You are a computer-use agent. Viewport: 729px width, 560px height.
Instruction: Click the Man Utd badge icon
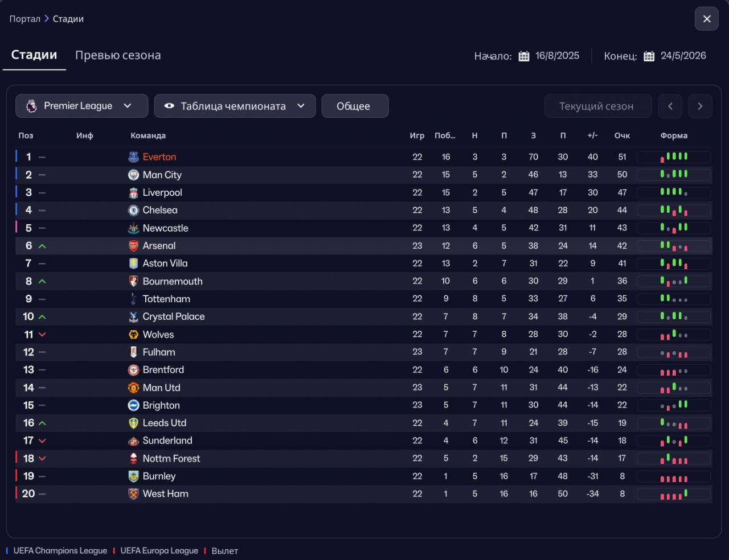(x=133, y=388)
